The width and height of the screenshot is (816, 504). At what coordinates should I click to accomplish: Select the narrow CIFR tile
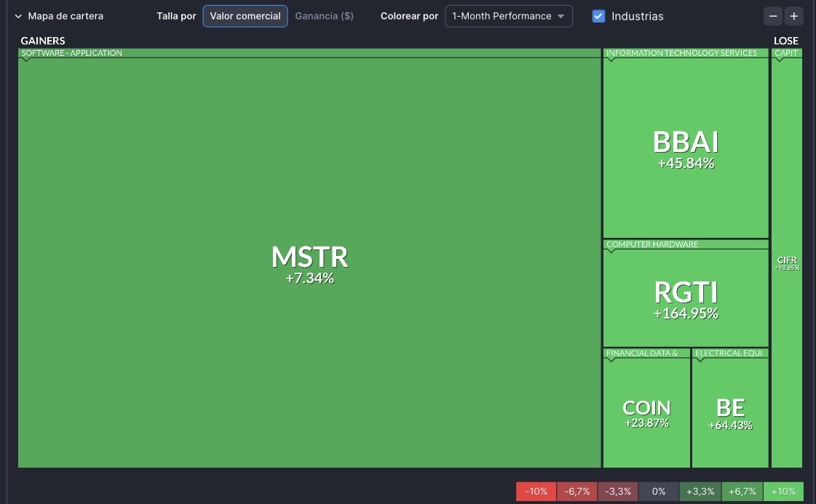coord(787,263)
